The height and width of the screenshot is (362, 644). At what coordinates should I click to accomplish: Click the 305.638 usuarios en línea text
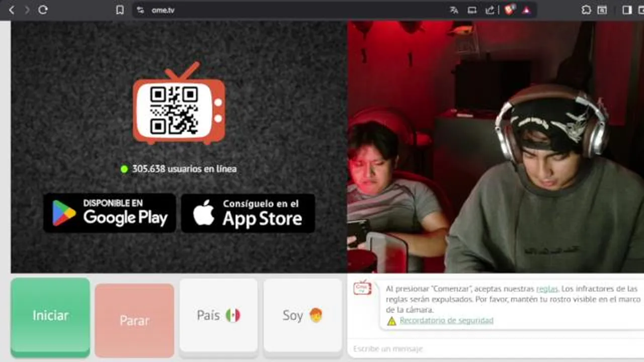pyautogui.click(x=184, y=169)
